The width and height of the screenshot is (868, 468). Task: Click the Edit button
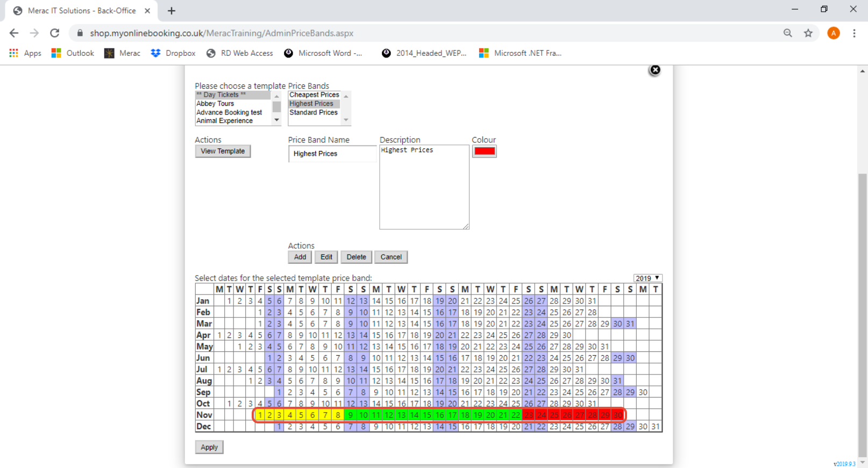[x=326, y=257]
